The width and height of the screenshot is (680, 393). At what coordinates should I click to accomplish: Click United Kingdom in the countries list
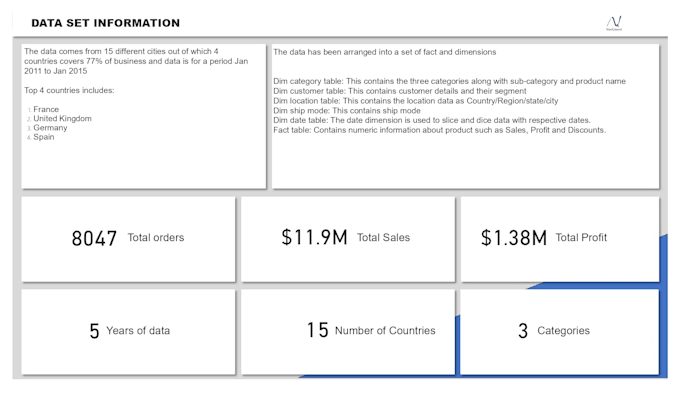click(x=62, y=118)
